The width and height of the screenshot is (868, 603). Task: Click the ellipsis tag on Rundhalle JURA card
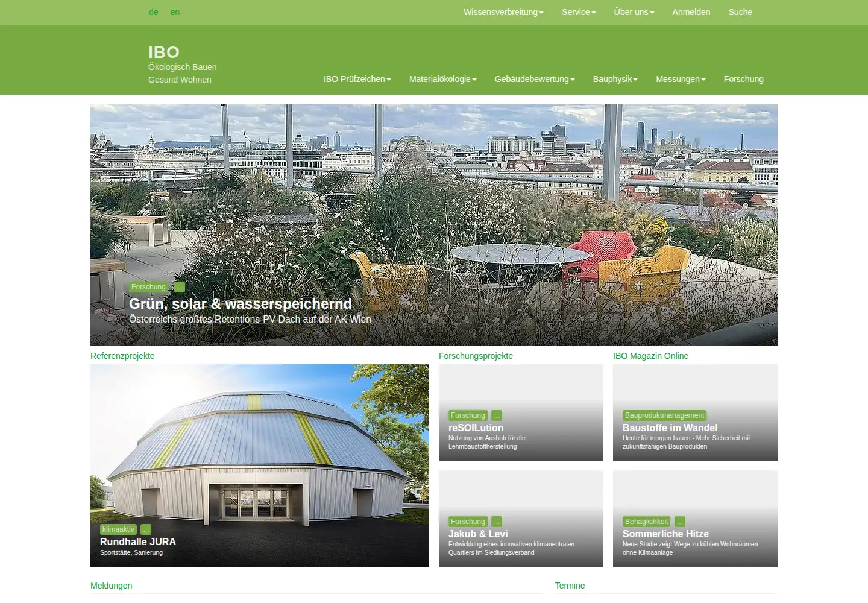coord(146,529)
